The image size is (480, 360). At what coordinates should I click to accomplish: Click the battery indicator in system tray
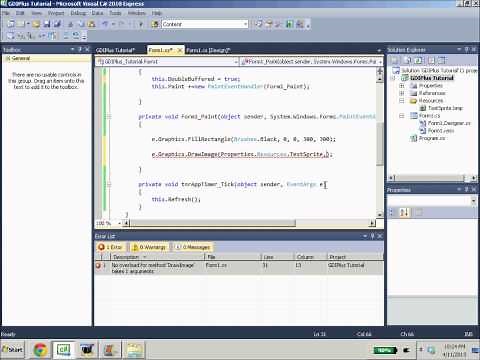pyautogui.click(x=385, y=350)
